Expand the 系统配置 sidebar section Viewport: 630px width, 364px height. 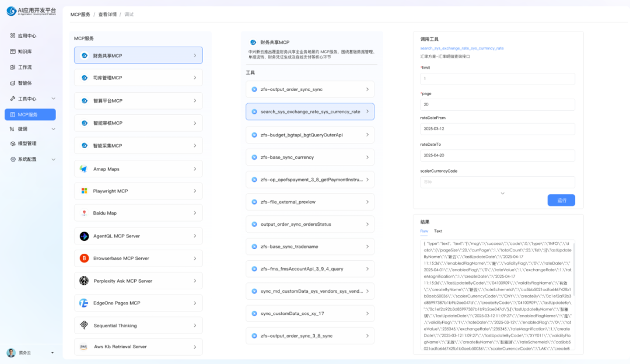[32, 159]
